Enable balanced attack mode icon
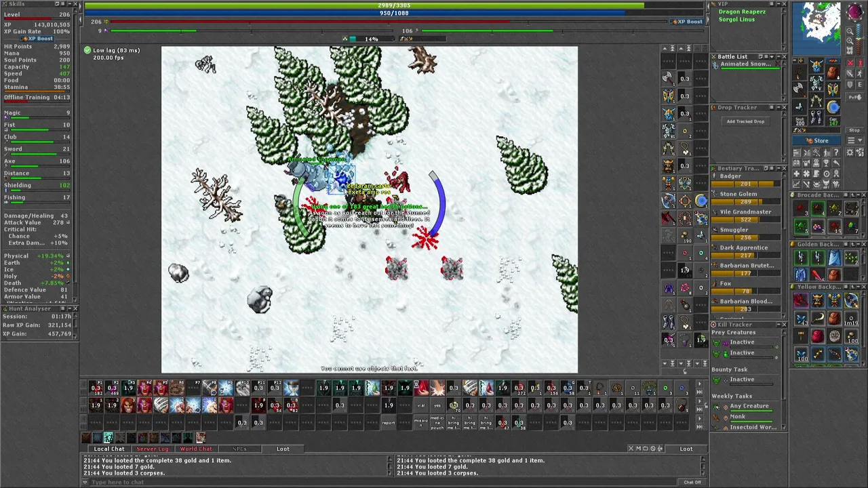The height and width of the screenshot is (488, 868). coord(850,73)
